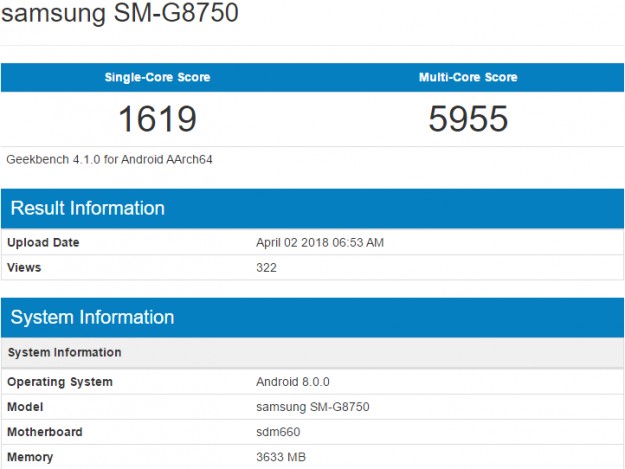The height and width of the screenshot is (469, 625).
Task: Select the Multi-Core Score header
Action: tap(468, 78)
